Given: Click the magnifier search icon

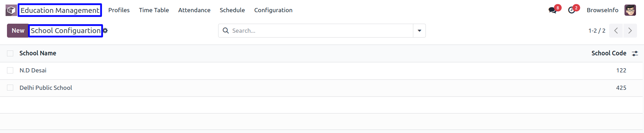Looking at the screenshot, I should (226, 31).
